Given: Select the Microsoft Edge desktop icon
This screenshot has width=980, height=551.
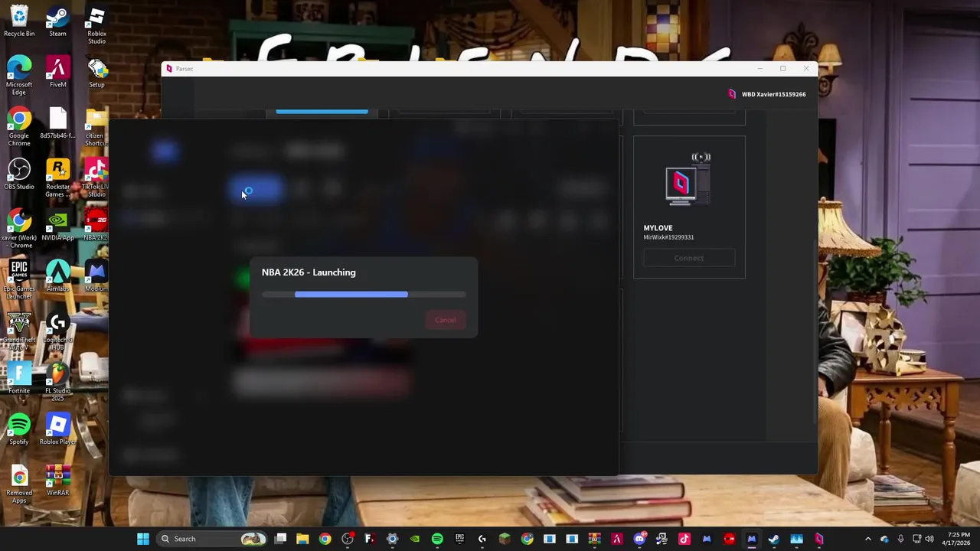Looking at the screenshot, I should pos(19,76).
